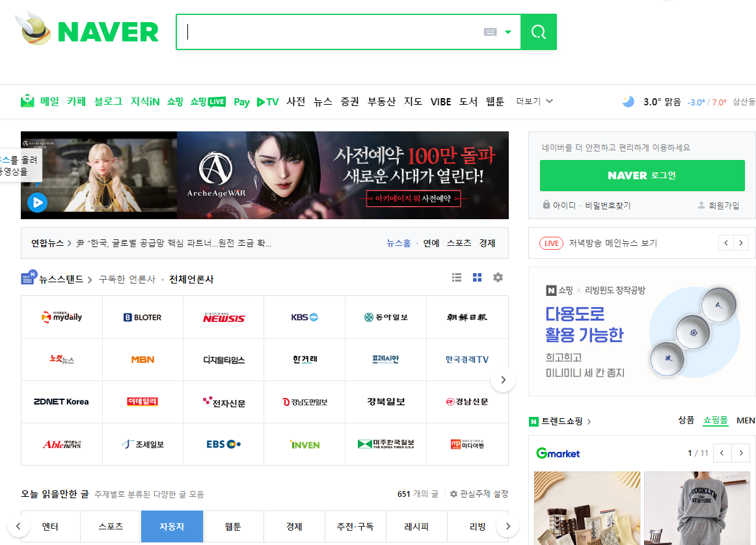Click the LIVE evening news badge
This screenshot has height=545, width=756.
point(552,243)
